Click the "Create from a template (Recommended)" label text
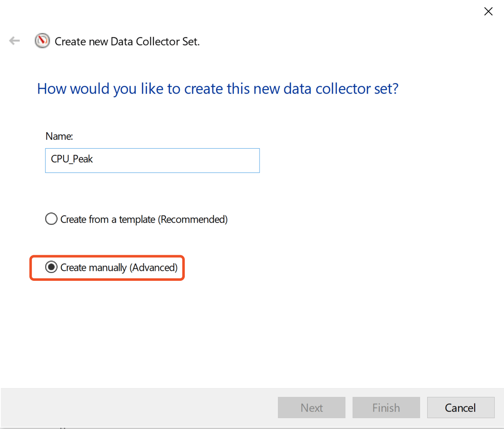 (x=144, y=220)
